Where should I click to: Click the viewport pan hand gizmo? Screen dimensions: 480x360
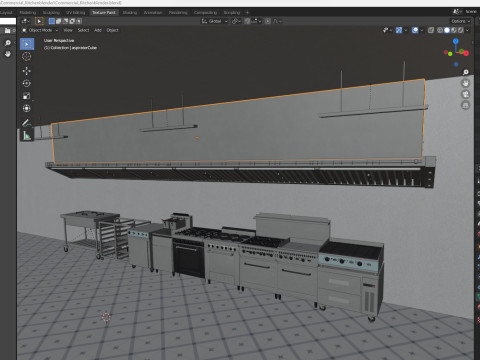point(466,83)
